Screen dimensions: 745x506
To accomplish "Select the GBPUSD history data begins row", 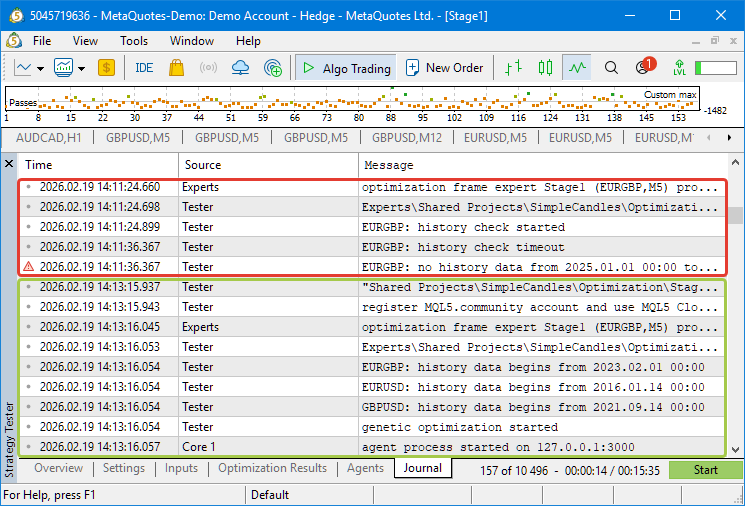I will point(372,407).
